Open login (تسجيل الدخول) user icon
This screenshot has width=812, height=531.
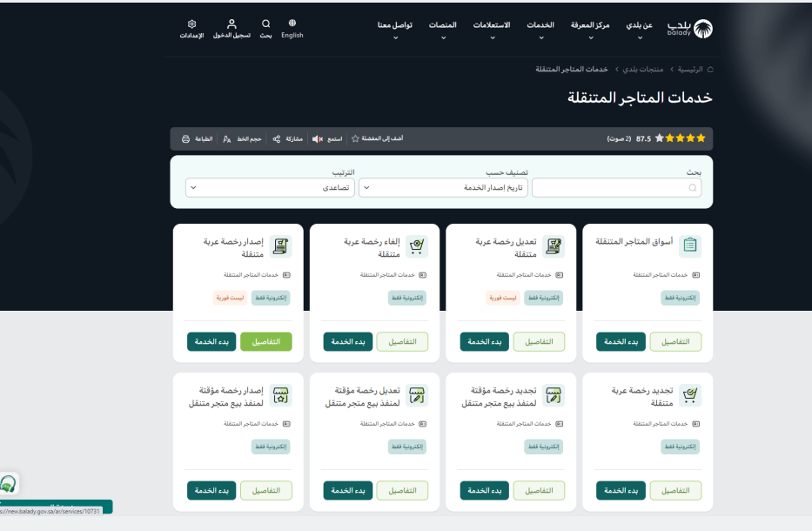click(x=232, y=29)
